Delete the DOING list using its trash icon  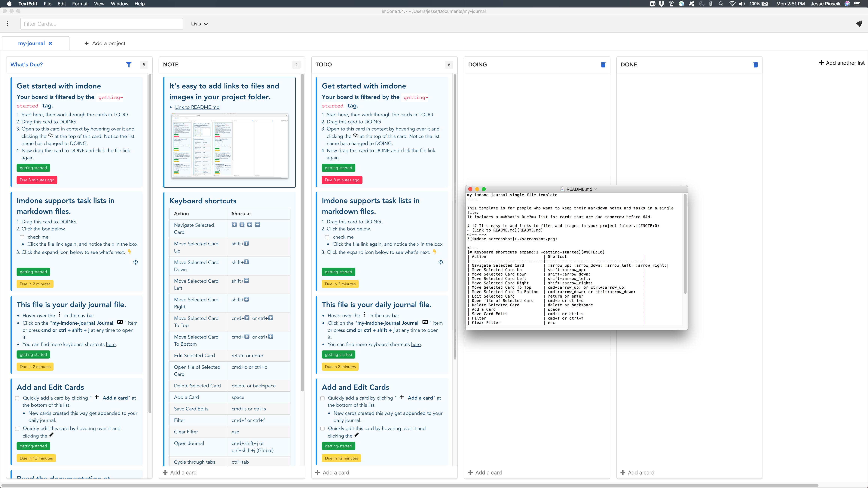(x=603, y=65)
